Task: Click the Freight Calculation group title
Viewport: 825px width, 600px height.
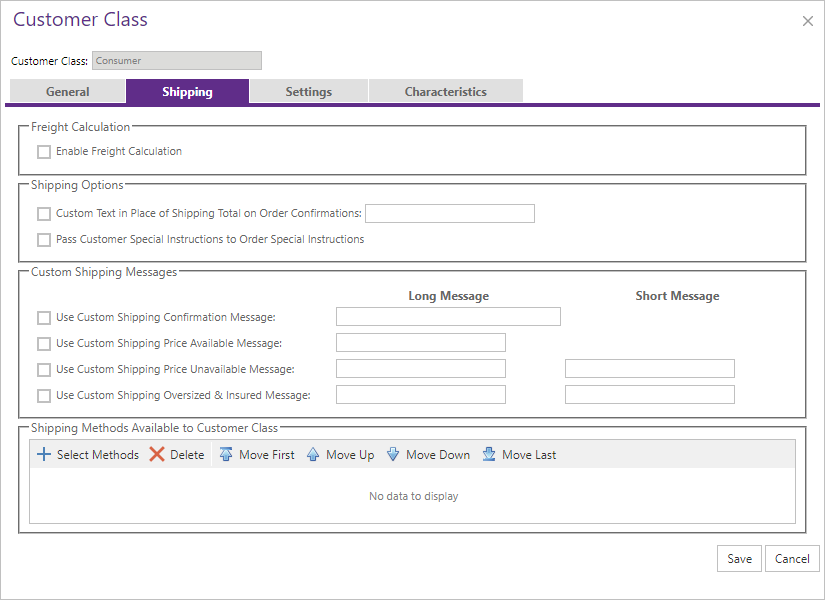Action: pos(80,127)
